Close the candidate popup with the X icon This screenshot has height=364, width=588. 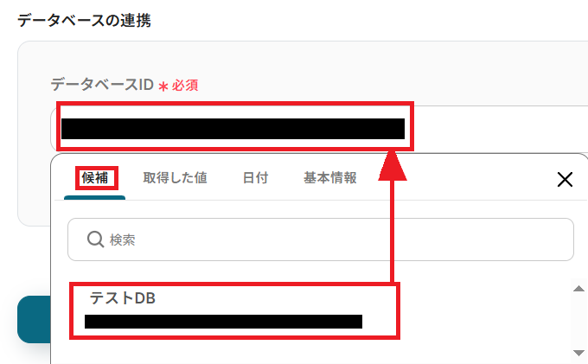[565, 179]
